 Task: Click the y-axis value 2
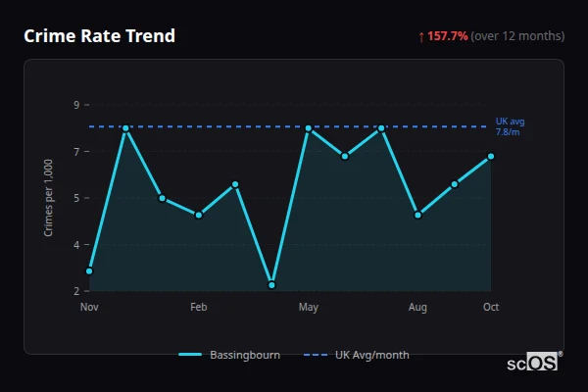tap(76, 291)
